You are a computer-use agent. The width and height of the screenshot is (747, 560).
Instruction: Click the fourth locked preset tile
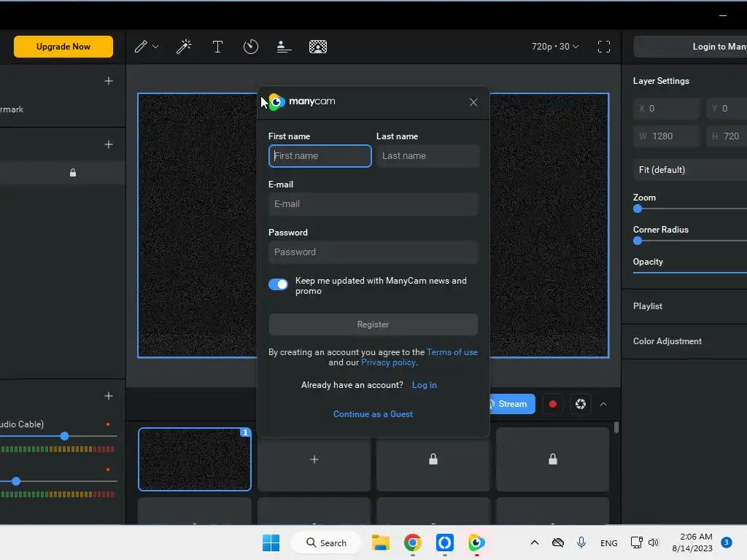point(553,459)
